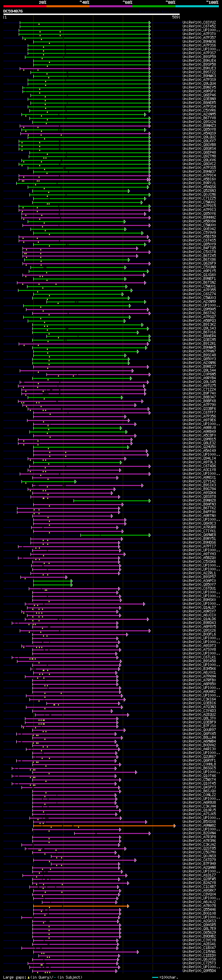Click the green alignment bar for UniRef100_Q6MWE8

click(x=116, y=535)
